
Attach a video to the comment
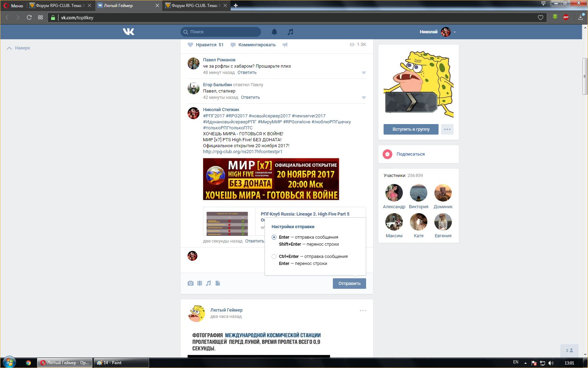pos(199,283)
